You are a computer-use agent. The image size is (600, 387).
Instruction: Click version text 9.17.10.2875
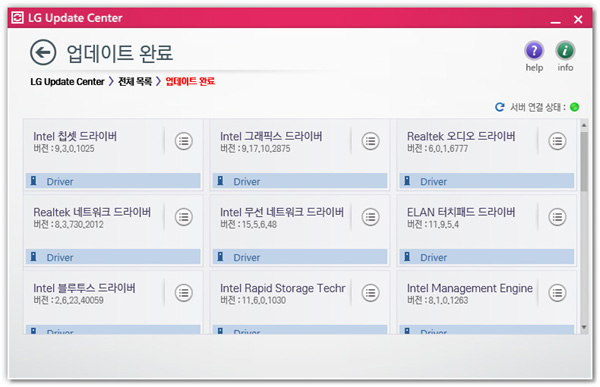(x=266, y=149)
